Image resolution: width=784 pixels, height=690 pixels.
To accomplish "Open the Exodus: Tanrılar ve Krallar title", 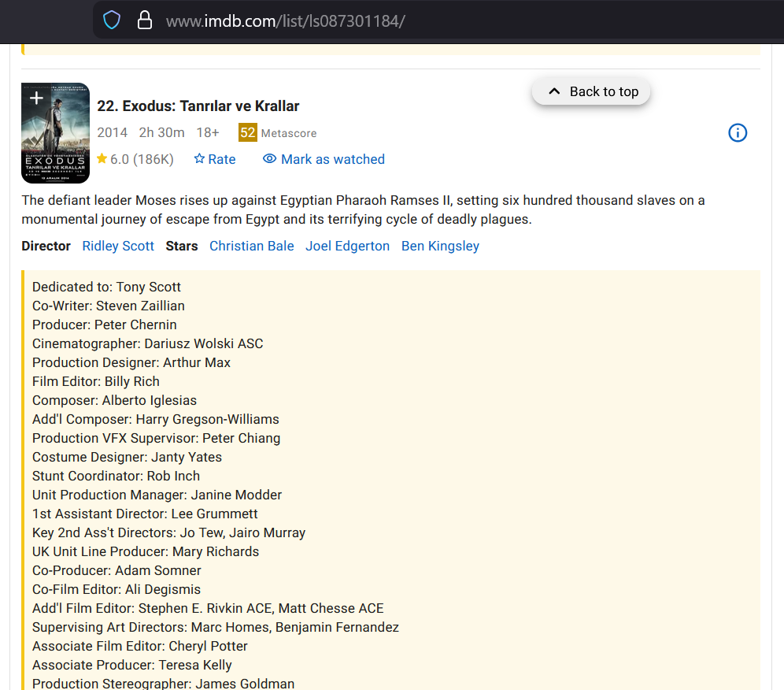I will tap(198, 106).
